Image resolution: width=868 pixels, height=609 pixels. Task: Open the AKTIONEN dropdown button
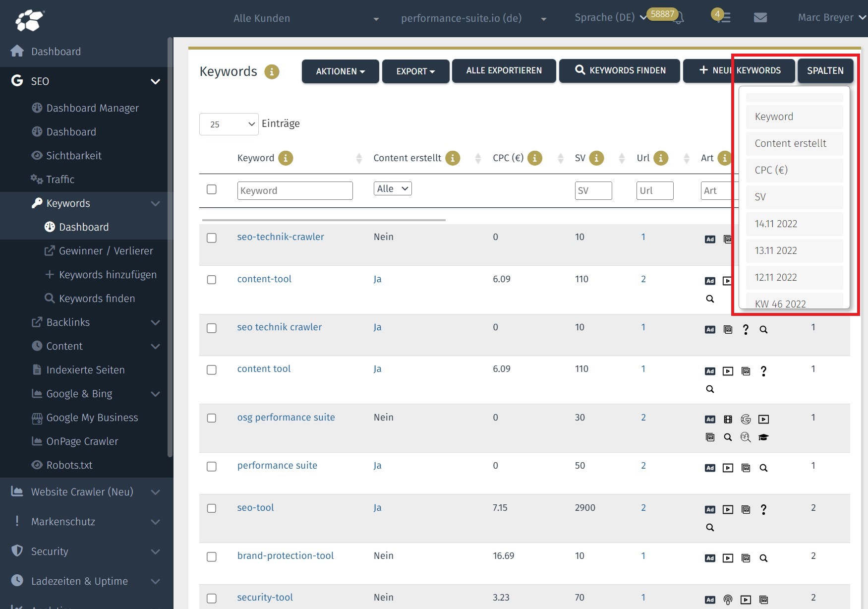(341, 71)
